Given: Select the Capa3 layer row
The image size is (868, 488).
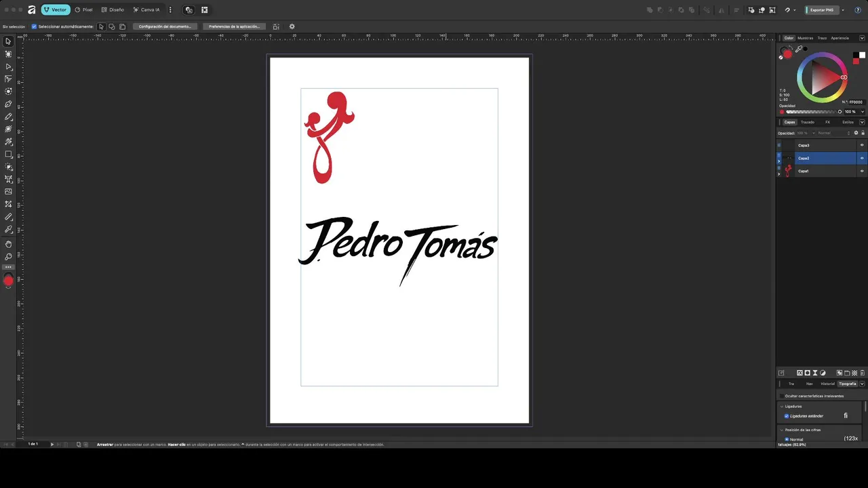Looking at the screenshot, I should click(821, 145).
